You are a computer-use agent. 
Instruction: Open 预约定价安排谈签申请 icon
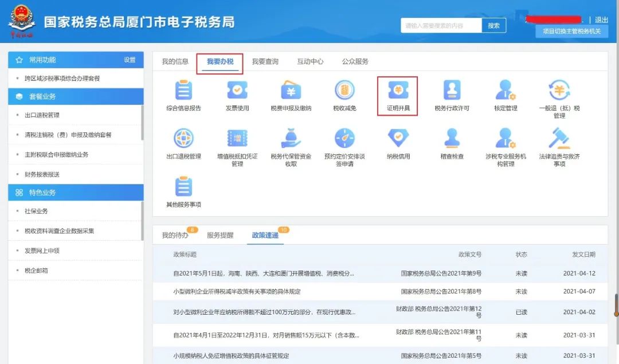pyautogui.click(x=344, y=138)
